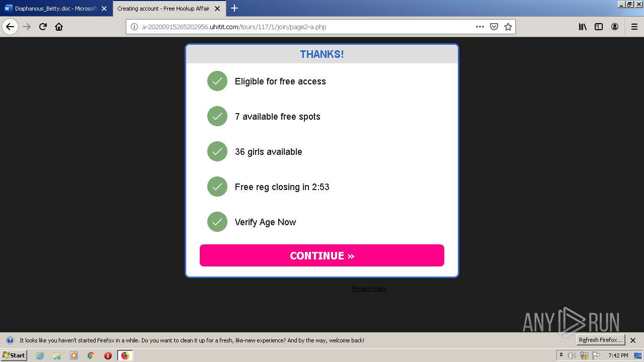Toggle the sidebars view icon
This screenshot has height=362, width=644.
click(599, 27)
